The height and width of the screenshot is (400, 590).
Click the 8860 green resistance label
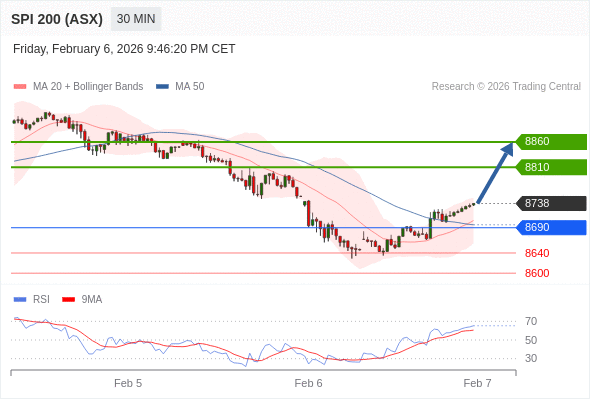(551, 141)
